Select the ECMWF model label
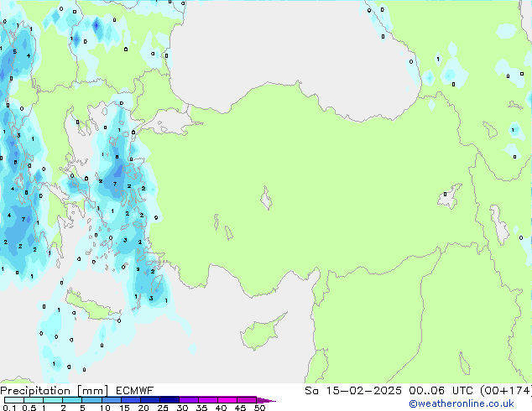 click(x=135, y=391)
